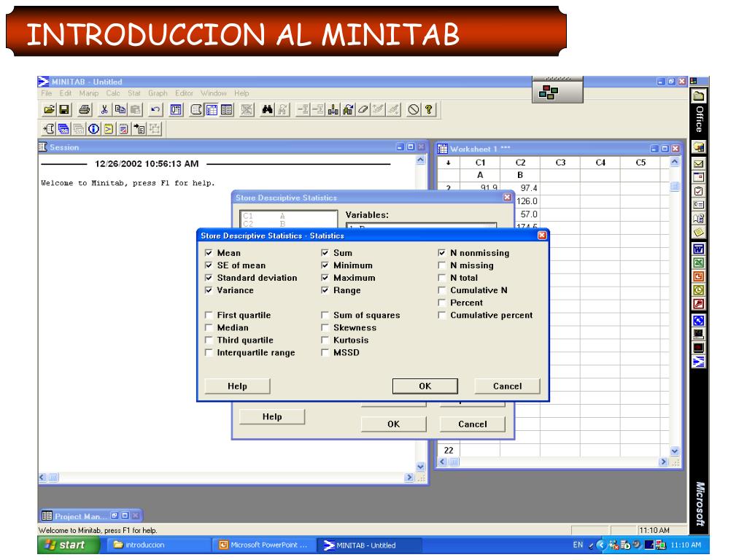747x560 pixels.
Task: Open the Graph menu
Action: (158, 93)
